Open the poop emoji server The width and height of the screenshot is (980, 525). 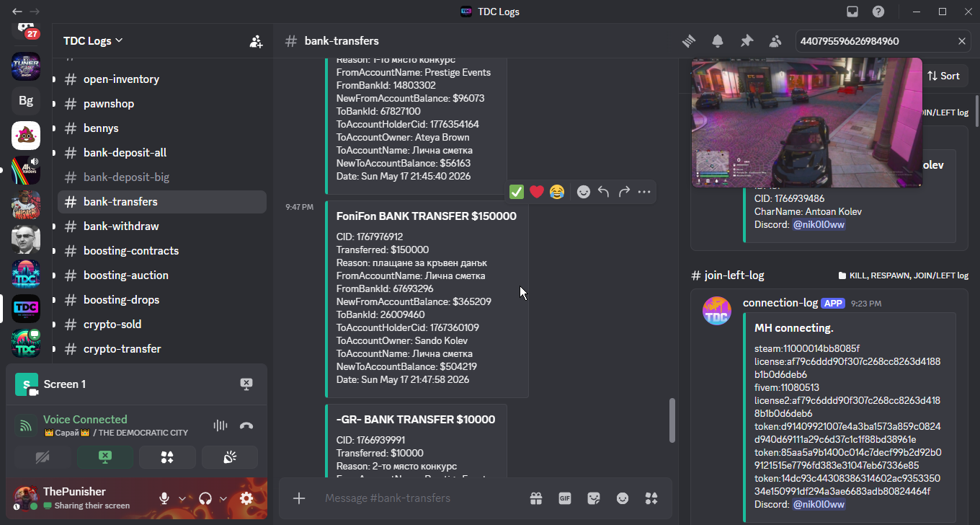[26, 136]
